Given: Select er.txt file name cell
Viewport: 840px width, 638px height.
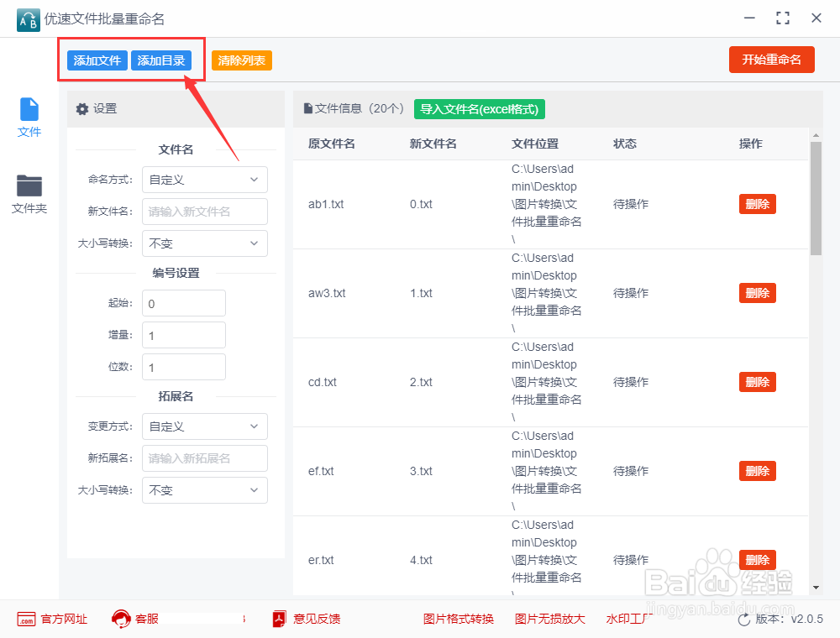Looking at the screenshot, I should click(x=321, y=560).
